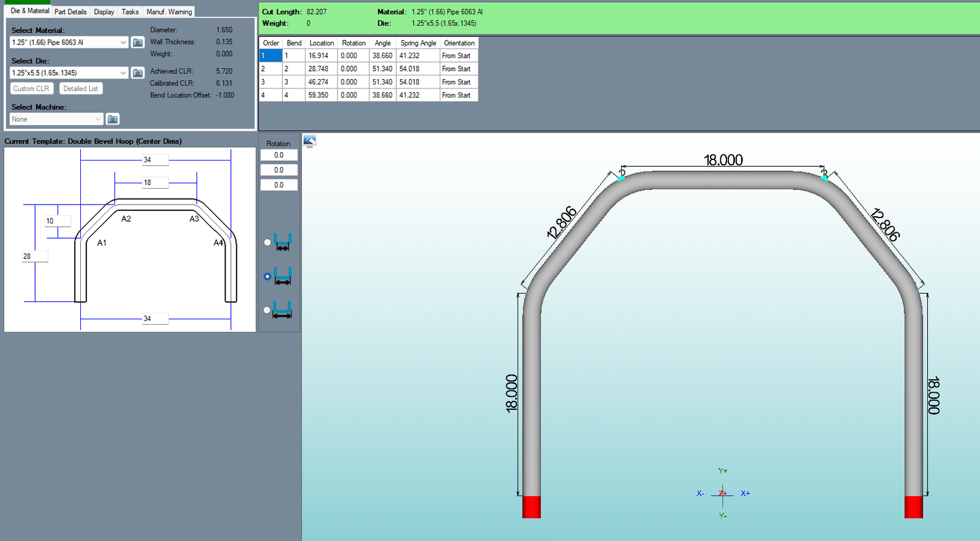Open the material library next to Select Material
The height and width of the screenshot is (541, 980).
point(138,42)
